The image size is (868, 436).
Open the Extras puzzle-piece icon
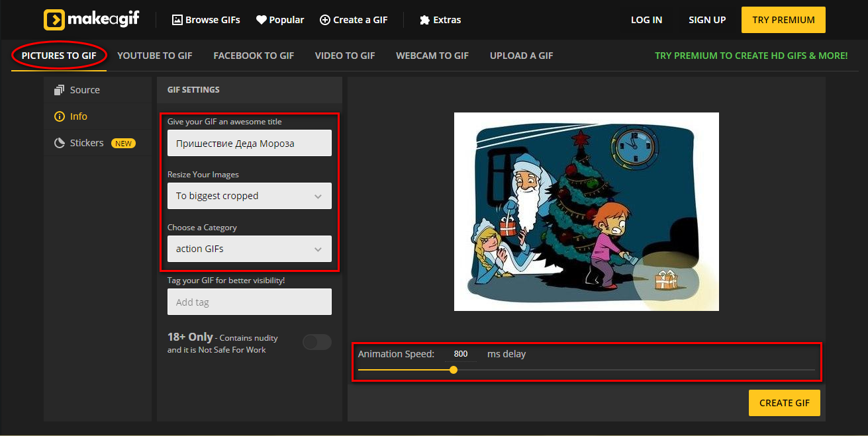point(424,20)
